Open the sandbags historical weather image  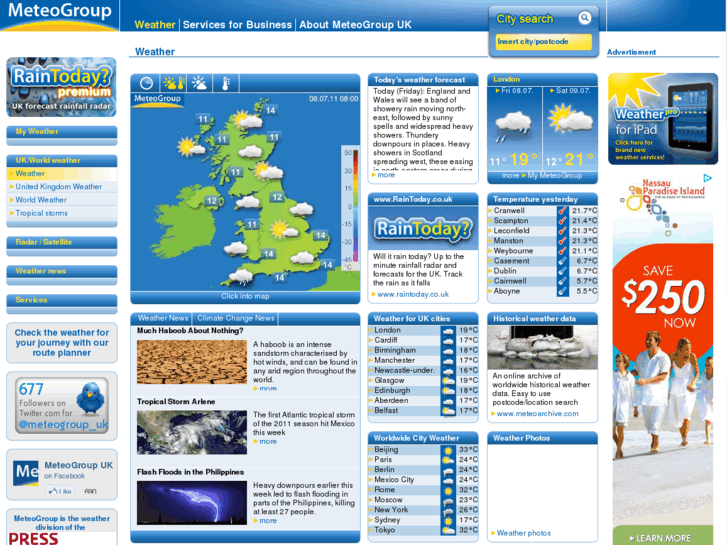[x=542, y=347]
